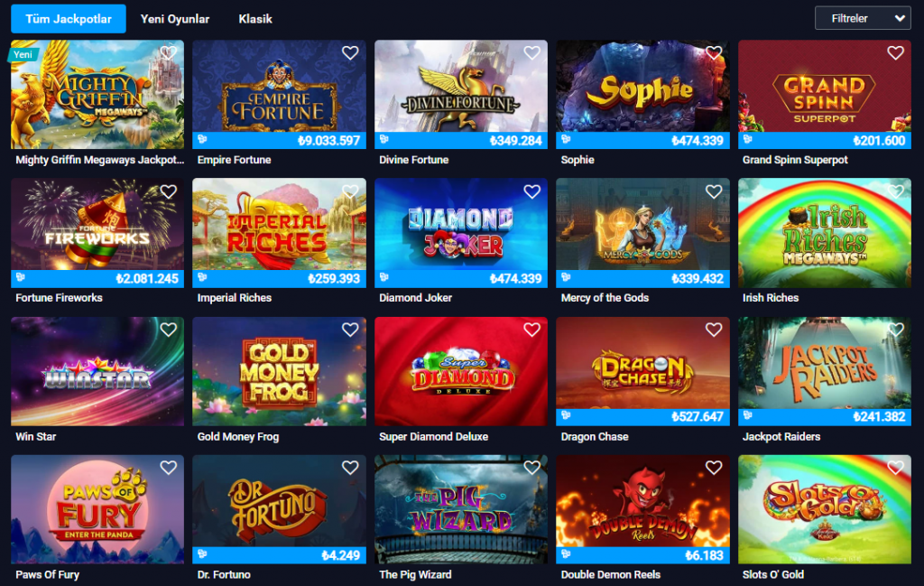
Task: Click jackpot icon on Fortune Fireworks bar
Action: tap(21, 277)
